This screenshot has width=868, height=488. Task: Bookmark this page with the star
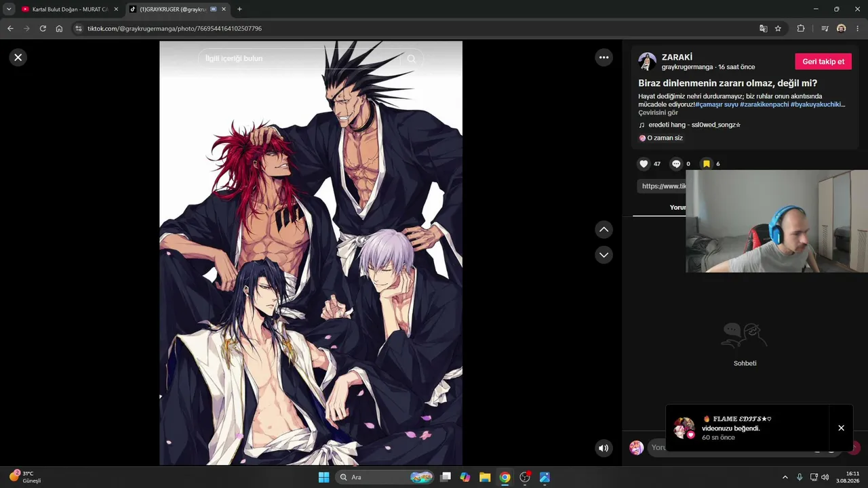pyautogui.click(x=778, y=28)
